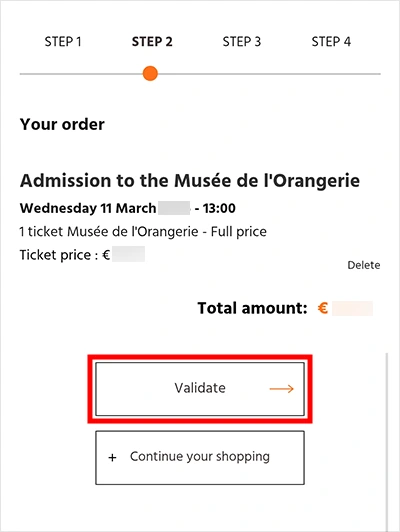Click the vertical scrollbar at the right edge
The height and width of the screenshot is (532, 400).
[x=387, y=441]
